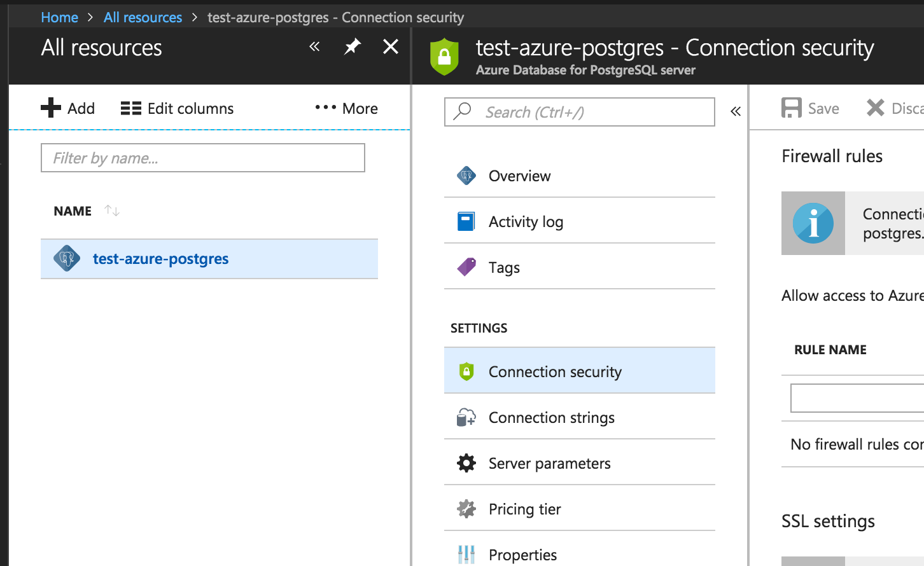Click the Activity log book icon
Viewport: 924px width, 566px height.
466,221
